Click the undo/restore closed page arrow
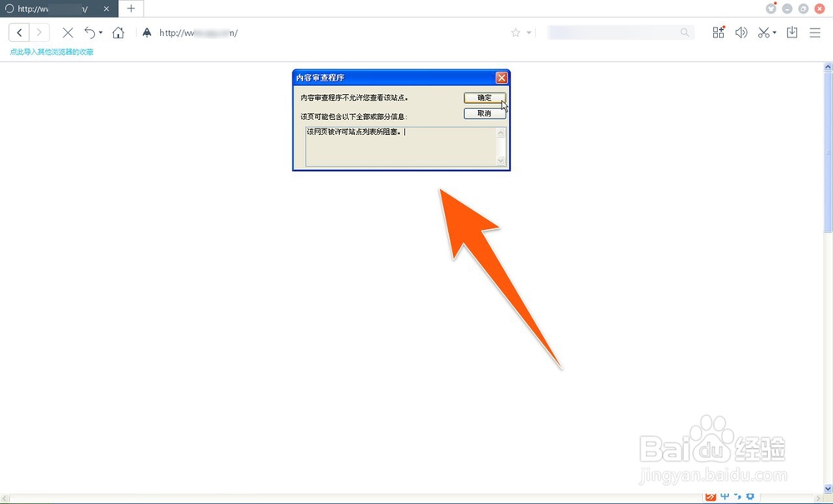Screen dimensions: 833x504 point(90,33)
